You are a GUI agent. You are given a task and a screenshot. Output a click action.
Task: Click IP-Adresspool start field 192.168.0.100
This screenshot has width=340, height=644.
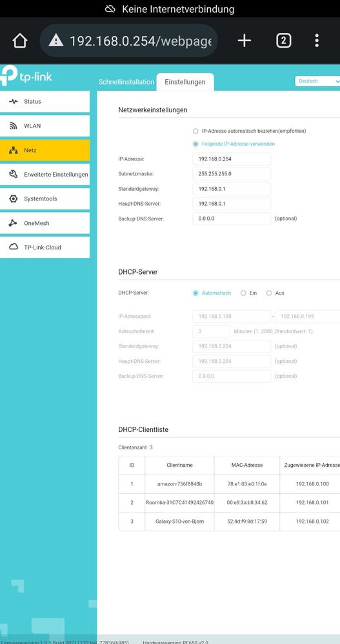[232, 317]
